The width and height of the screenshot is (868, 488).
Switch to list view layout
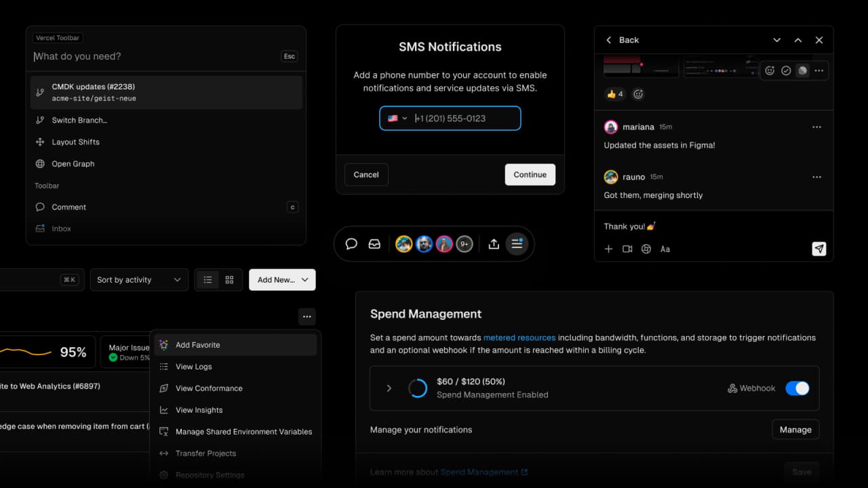[208, 280]
